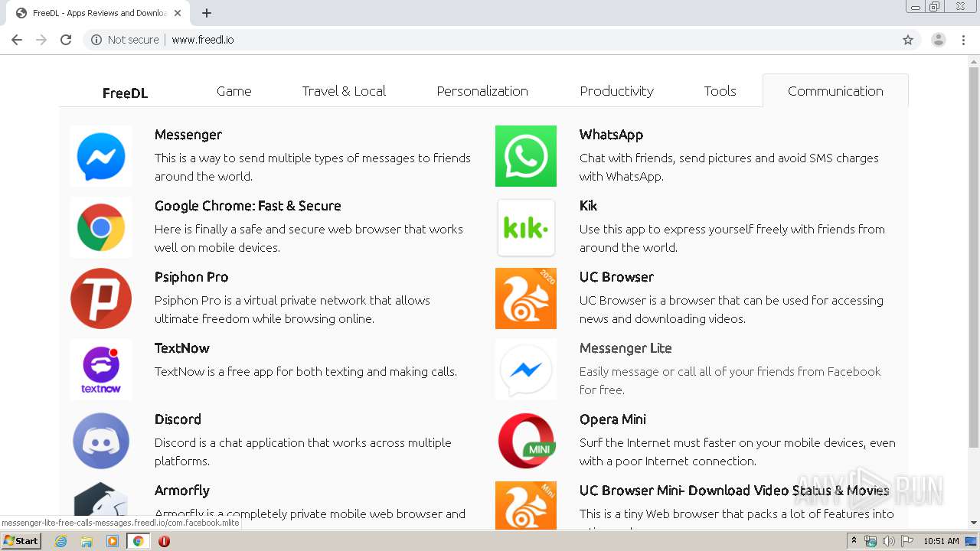Viewport: 980px width, 551px height.
Task: Open the WhatsApp title link
Action: coord(611,135)
